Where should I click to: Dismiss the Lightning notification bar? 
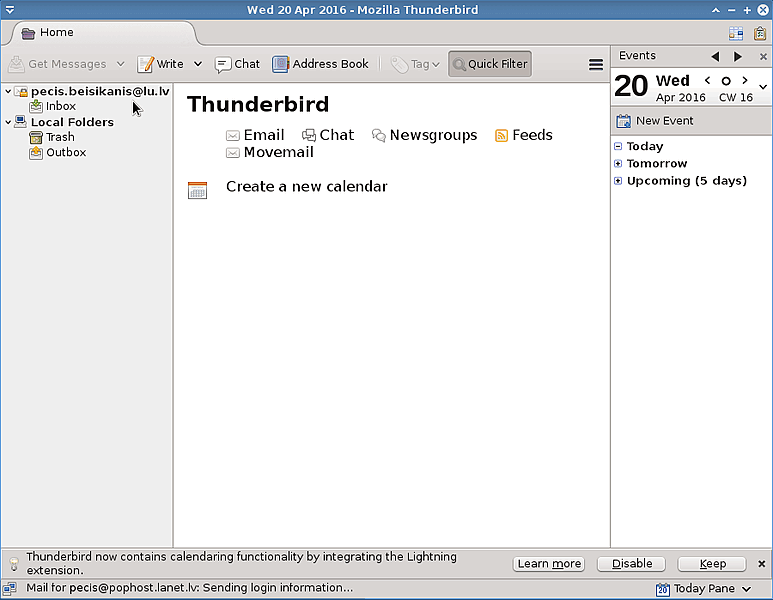tap(761, 564)
